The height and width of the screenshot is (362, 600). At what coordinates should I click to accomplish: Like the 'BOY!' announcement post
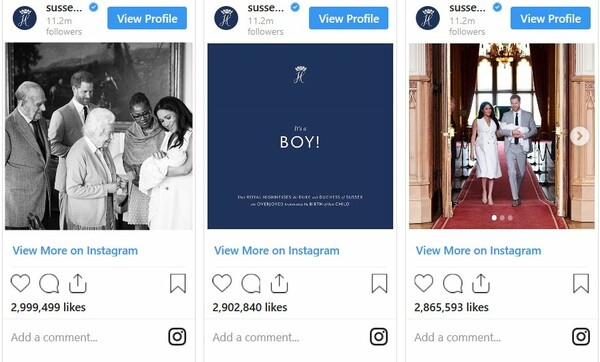pyautogui.click(x=222, y=283)
